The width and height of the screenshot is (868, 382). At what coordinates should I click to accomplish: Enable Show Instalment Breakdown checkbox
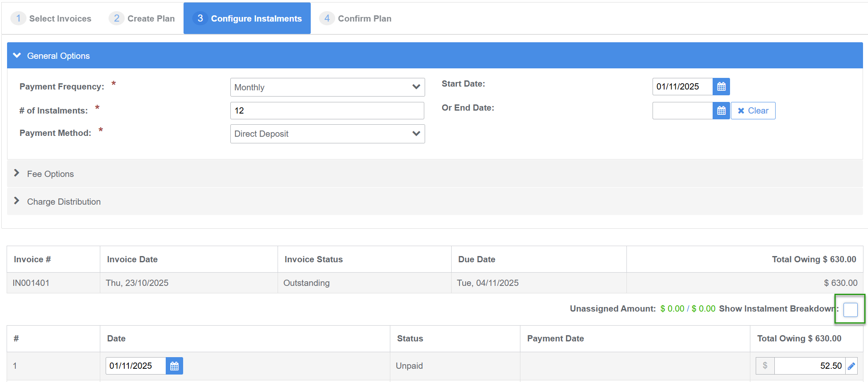(850, 309)
